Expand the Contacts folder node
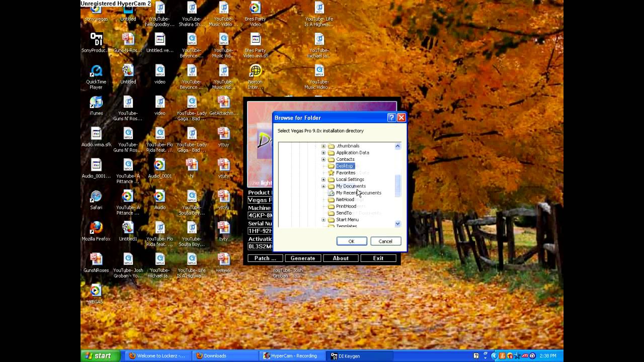644x362 pixels. coord(324,159)
